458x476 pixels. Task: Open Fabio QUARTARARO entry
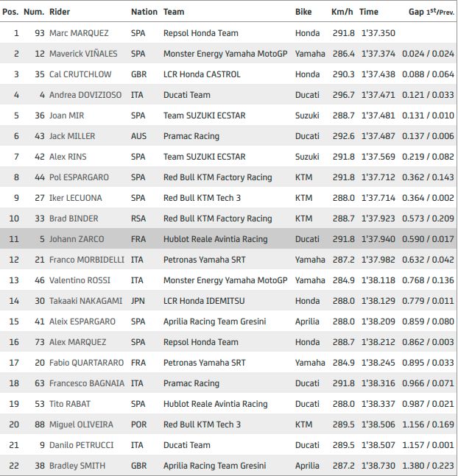87,363
